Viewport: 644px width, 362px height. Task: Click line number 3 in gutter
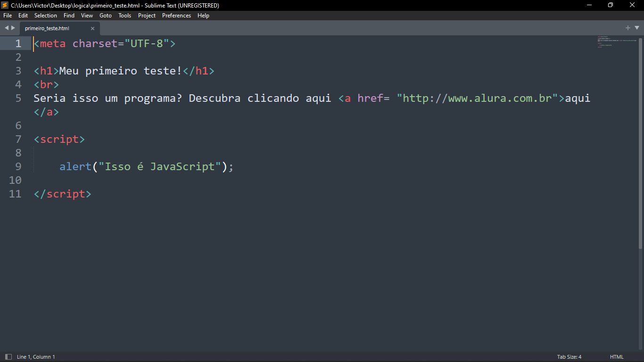click(18, 71)
